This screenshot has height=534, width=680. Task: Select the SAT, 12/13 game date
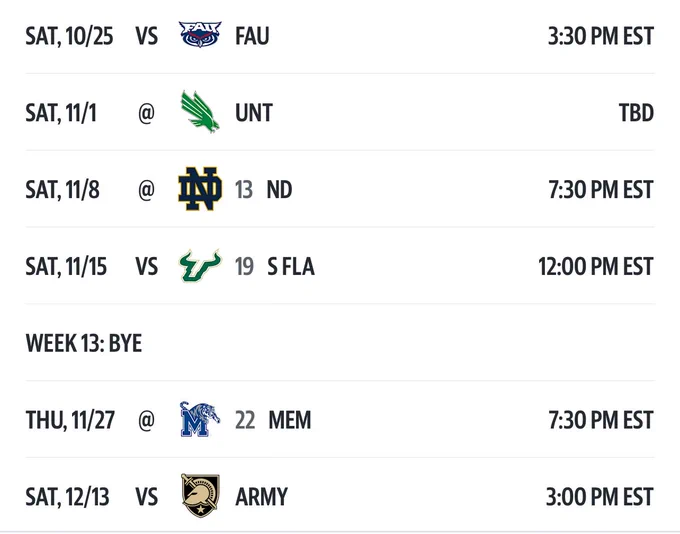point(67,497)
